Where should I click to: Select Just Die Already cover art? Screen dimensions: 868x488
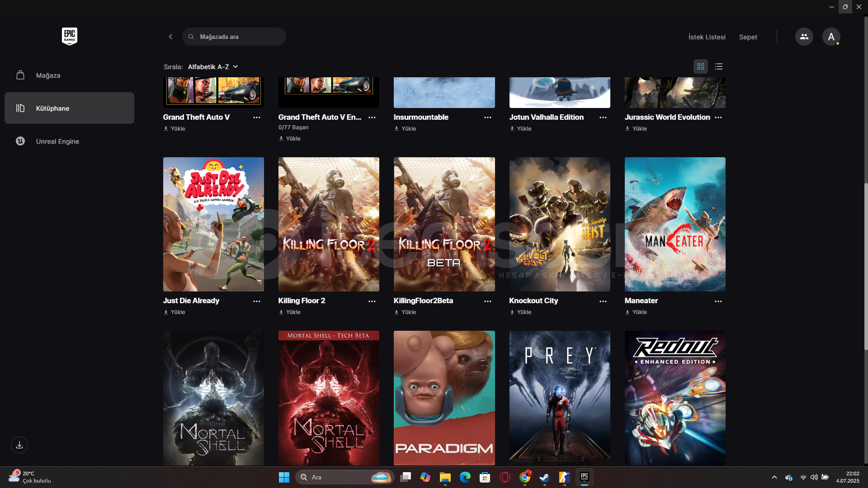coord(213,224)
